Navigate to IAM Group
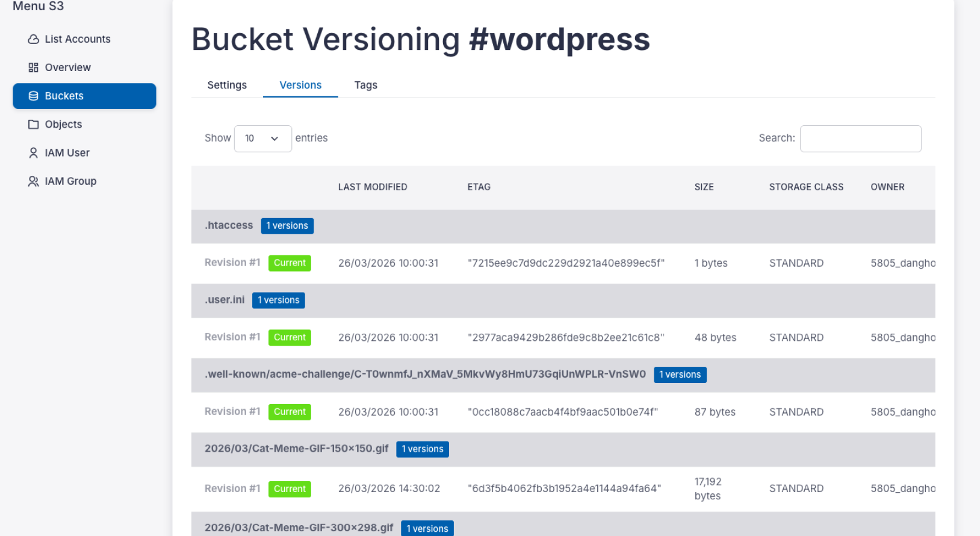Screen dimensions: 980x536 pyautogui.click(x=84, y=181)
